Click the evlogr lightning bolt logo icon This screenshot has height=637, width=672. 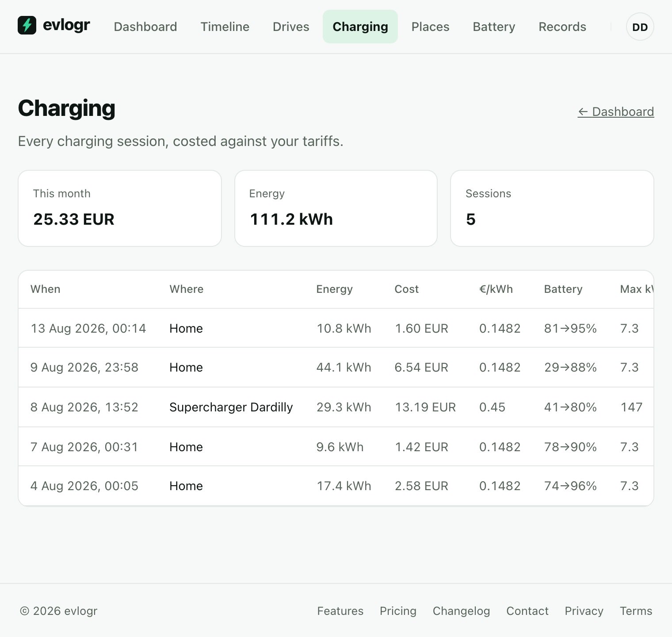click(x=27, y=25)
